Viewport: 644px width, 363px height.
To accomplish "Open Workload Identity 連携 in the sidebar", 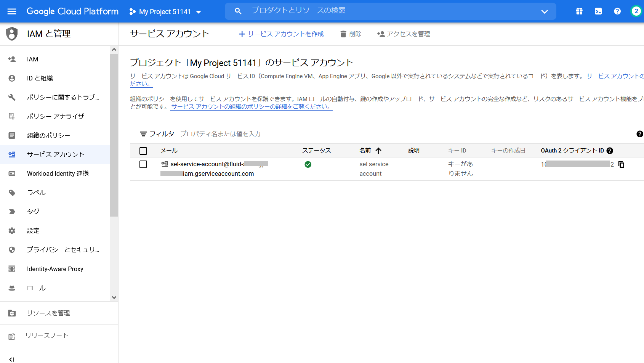I will (x=55, y=173).
